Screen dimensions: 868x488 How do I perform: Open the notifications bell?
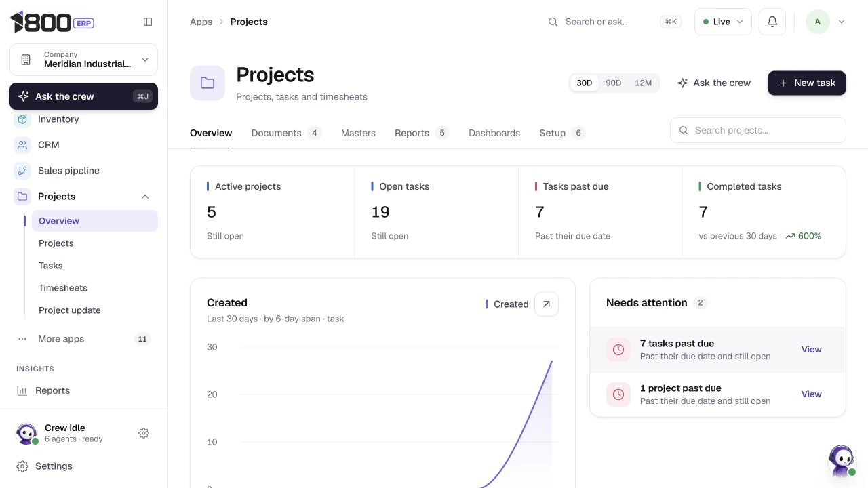pos(772,22)
